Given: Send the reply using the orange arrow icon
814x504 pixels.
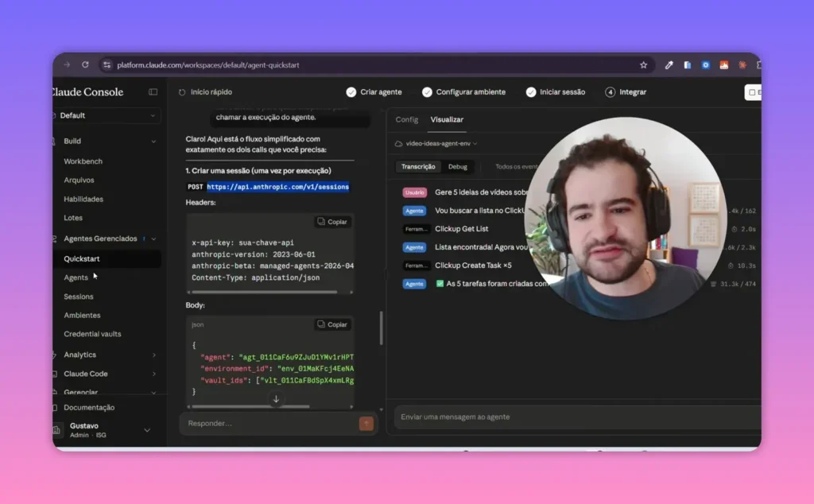Looking at the screenshot, I should [366, 424].
